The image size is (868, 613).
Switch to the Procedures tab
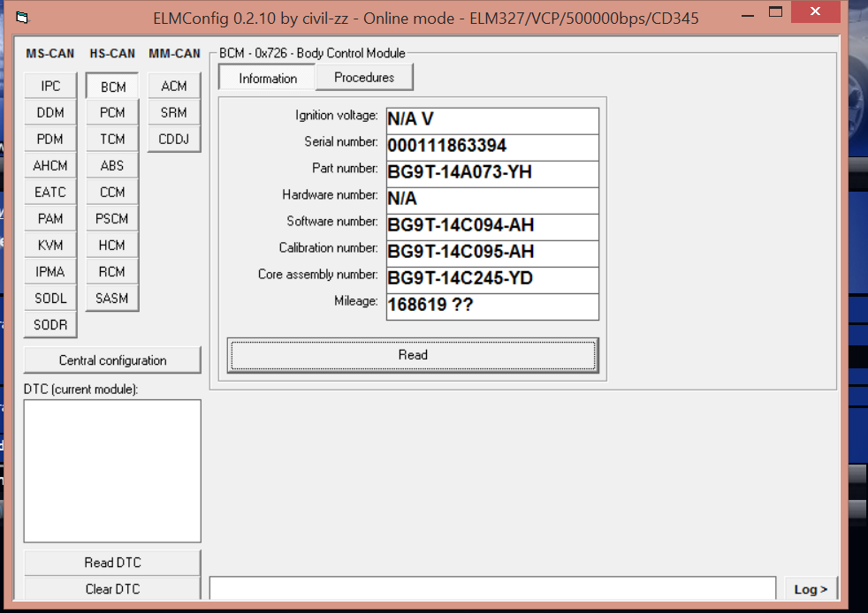tap(364, 78)
